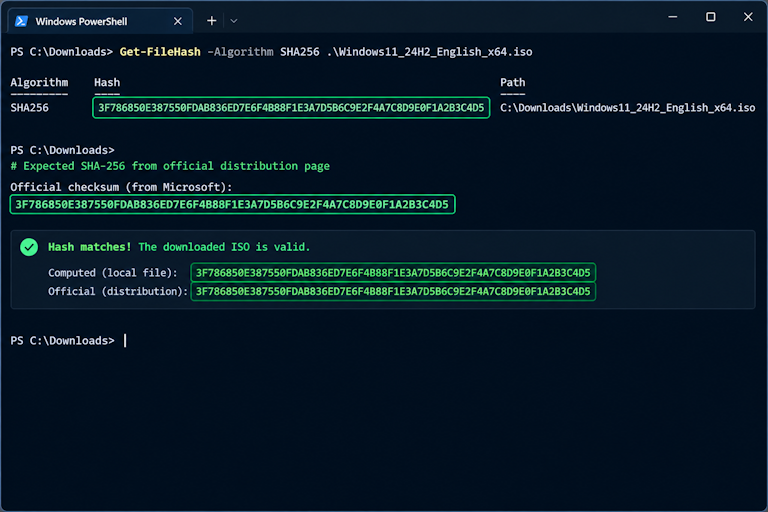Click the Hash column header
The width and height of the screenshot is (768, 512).
[x=107, y=82]
